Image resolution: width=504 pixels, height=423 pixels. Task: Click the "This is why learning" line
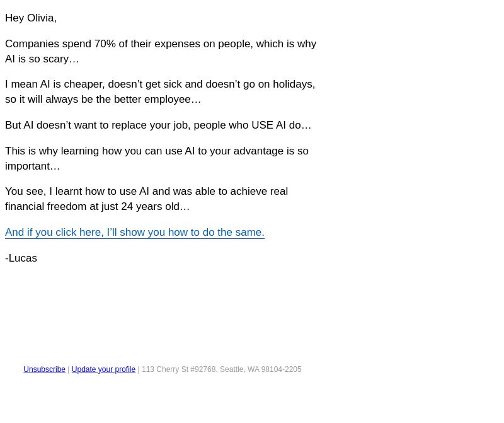click(157, 151)
